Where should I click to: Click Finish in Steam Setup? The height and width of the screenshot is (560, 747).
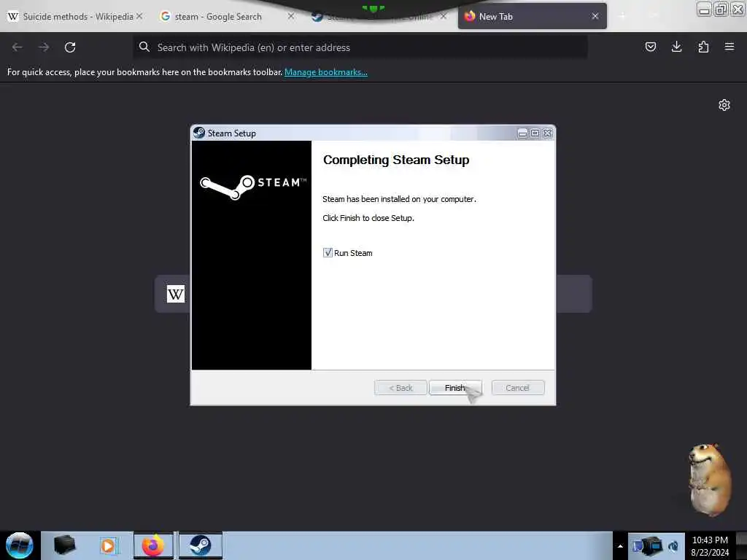(x=455, y=388)
